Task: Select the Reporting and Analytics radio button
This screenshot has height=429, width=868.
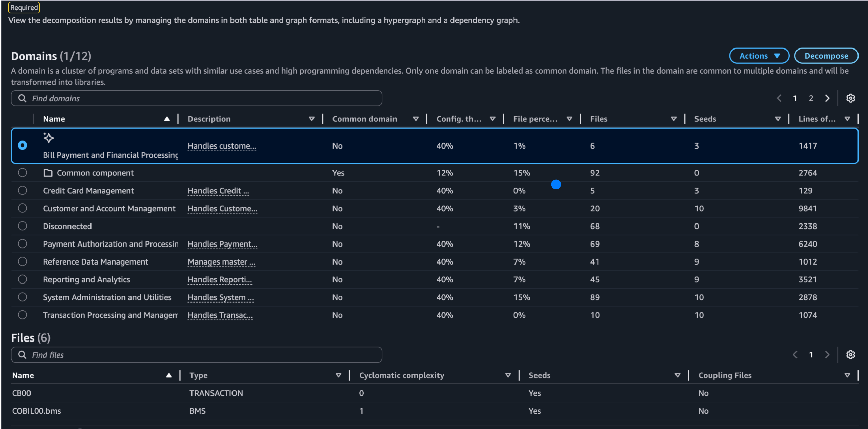Action: point(22,279)
